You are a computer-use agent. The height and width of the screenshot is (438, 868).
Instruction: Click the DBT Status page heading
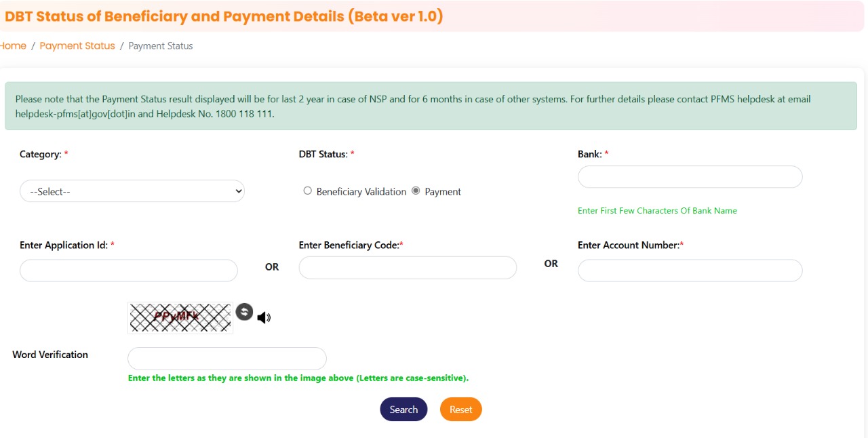224,16
